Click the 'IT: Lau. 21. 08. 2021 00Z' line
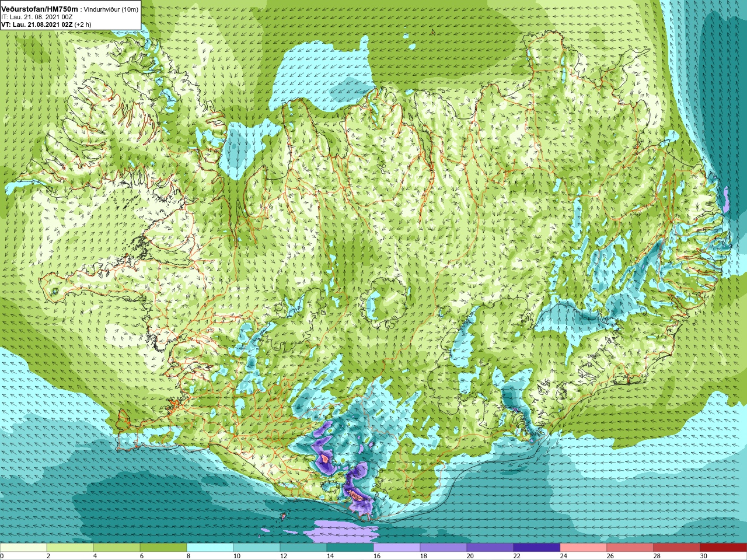The width and height of the screenshot is (747, 560). [37, 17]
